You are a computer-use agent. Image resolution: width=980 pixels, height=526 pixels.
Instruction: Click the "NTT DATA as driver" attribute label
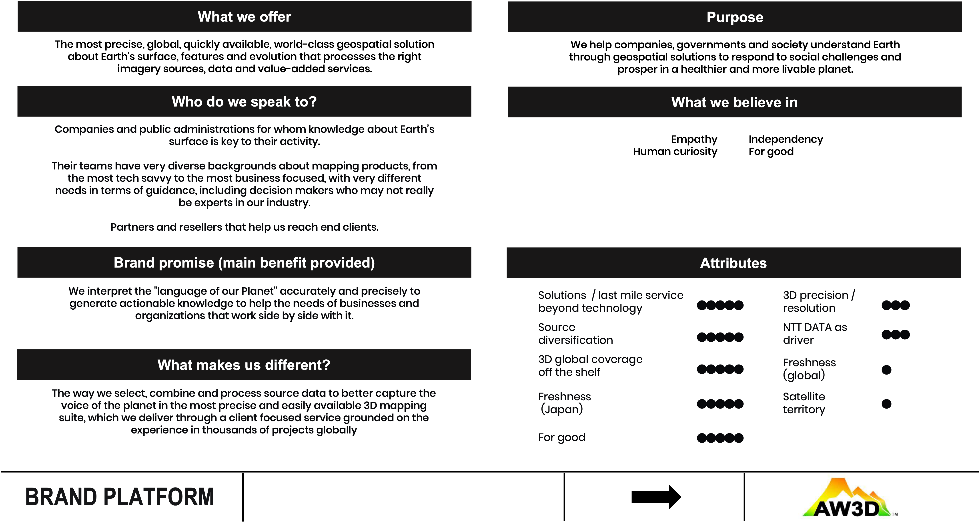[x=814, y=334]
